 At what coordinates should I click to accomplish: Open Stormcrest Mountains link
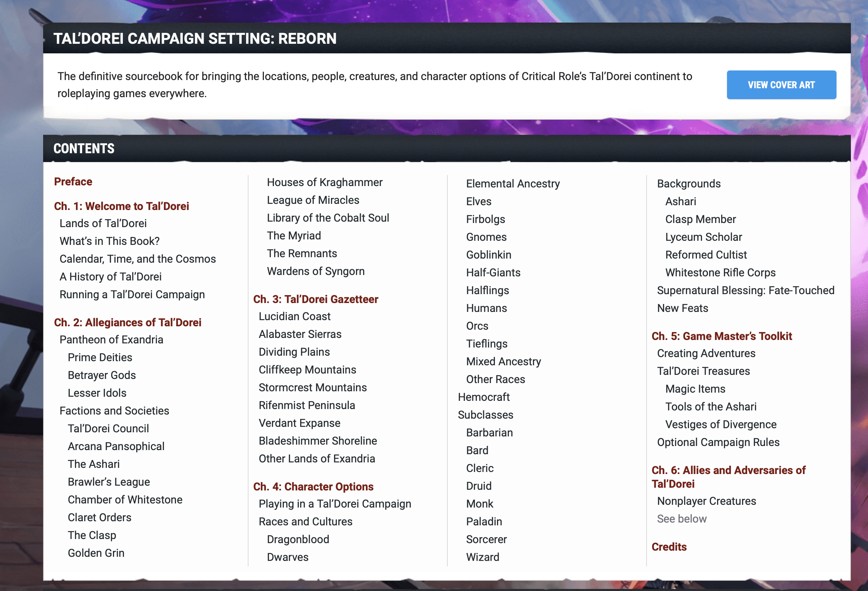tap(312, 387)
